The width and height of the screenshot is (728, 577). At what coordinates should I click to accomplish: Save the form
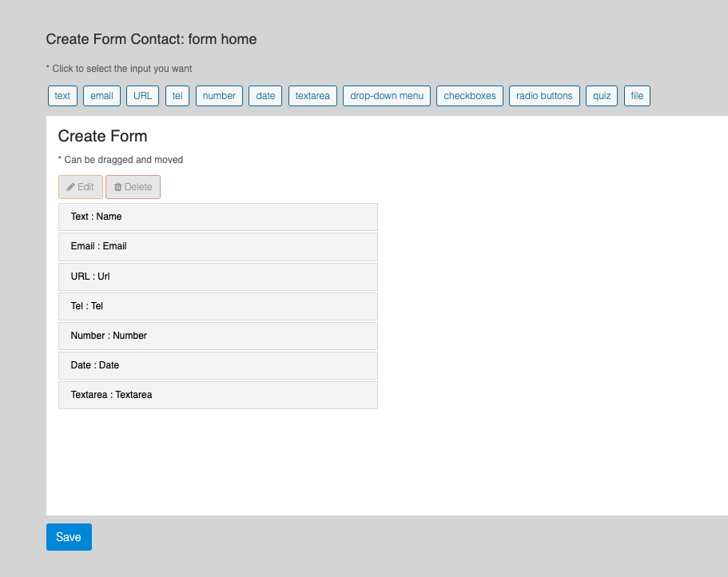[69, 537]
